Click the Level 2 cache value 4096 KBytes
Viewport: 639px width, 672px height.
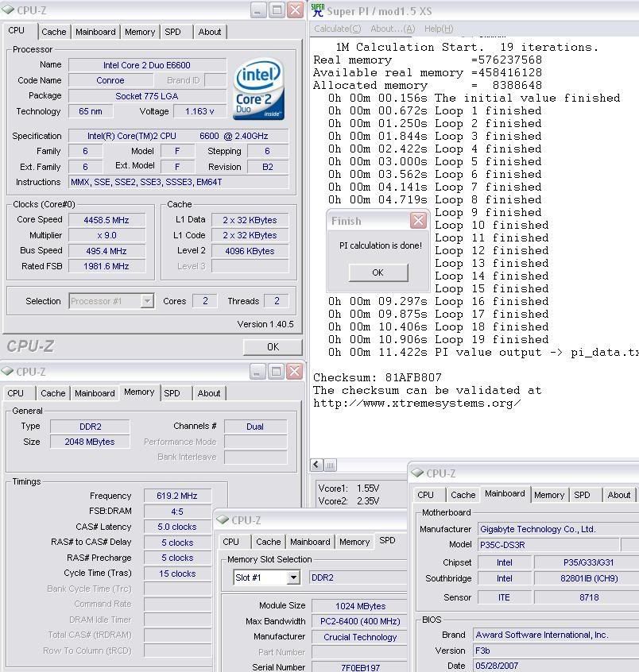tap(250, 251)
